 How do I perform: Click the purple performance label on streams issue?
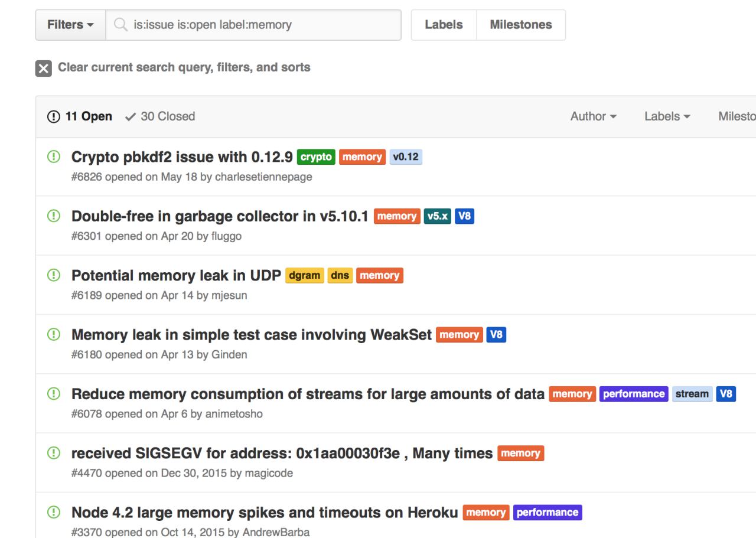click(634, 394)
